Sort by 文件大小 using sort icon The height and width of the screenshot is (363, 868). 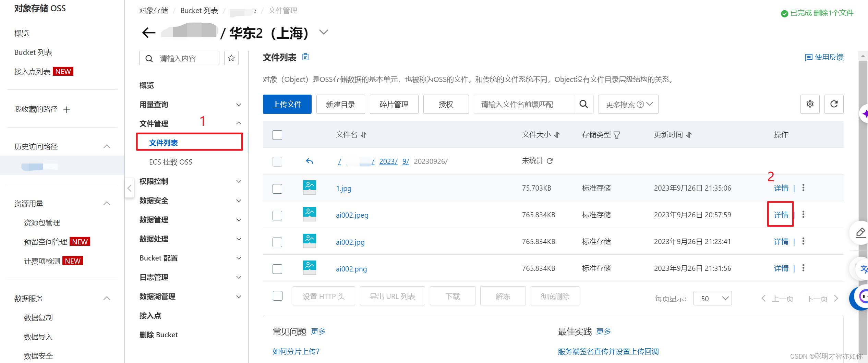(x=557, y=135)
